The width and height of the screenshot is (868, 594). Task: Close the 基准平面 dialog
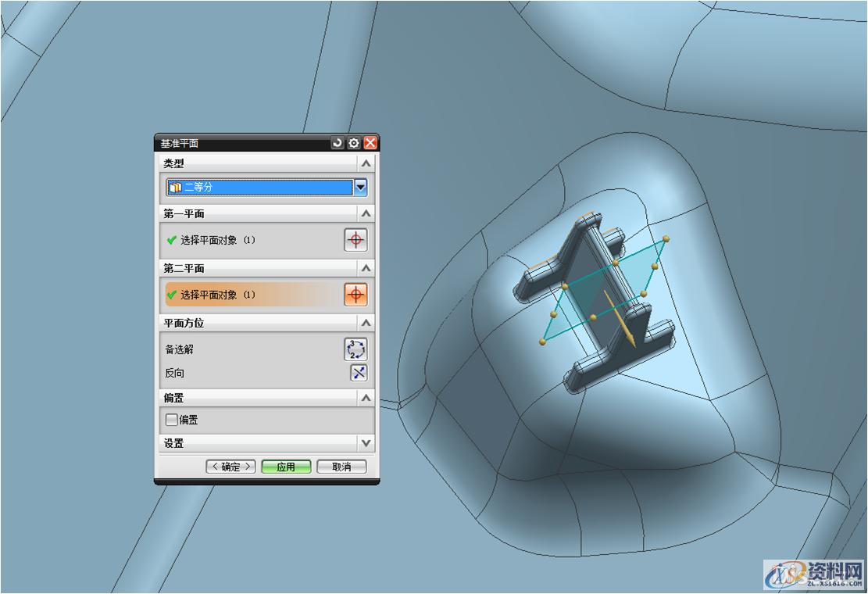pos(370,143)
